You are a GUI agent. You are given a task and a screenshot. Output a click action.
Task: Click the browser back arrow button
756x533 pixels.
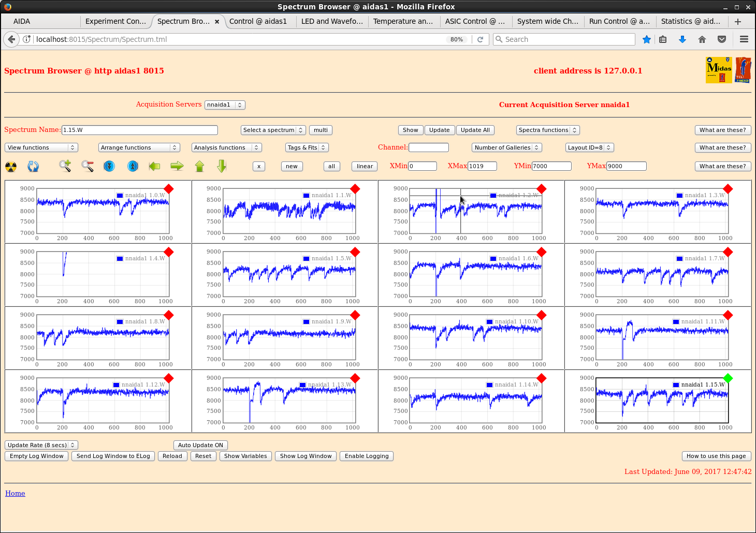11,39
